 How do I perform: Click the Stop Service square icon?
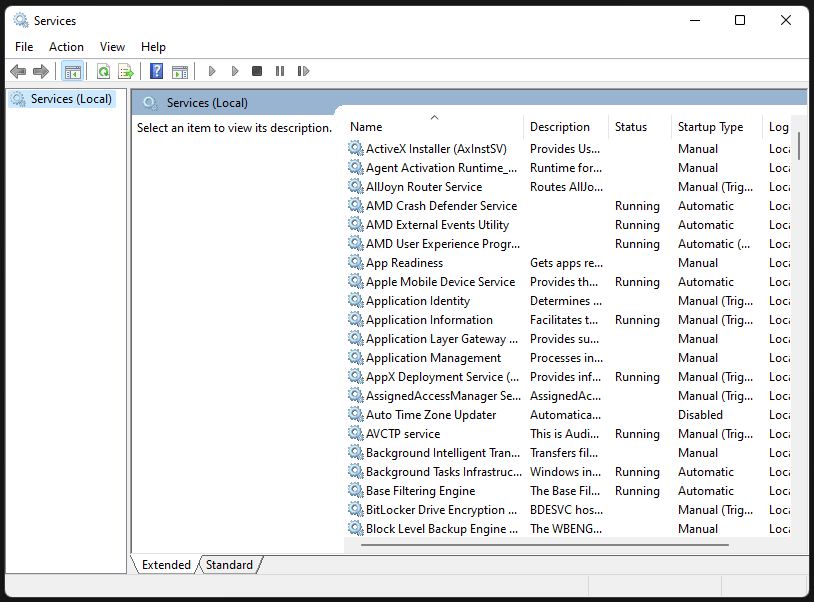(257, 71)
